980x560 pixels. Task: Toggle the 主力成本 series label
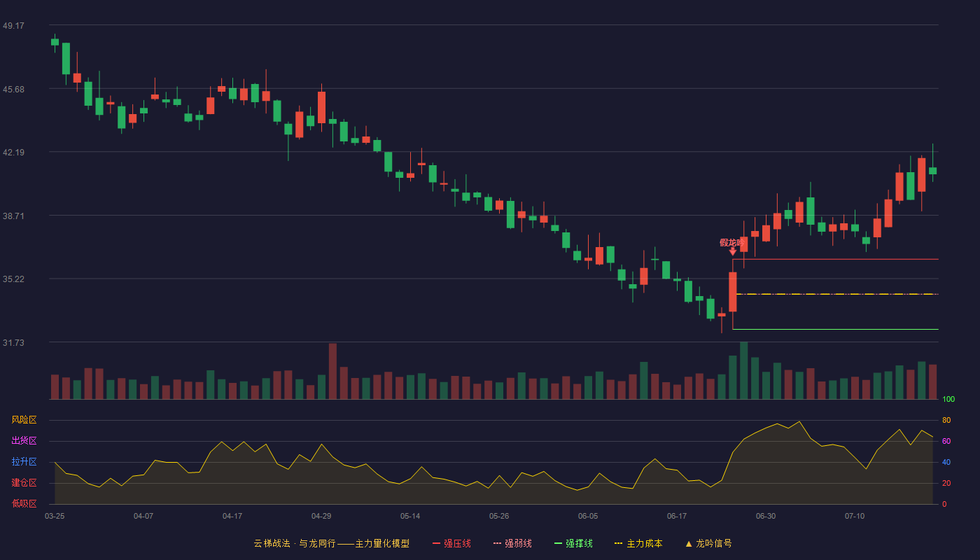644,543
